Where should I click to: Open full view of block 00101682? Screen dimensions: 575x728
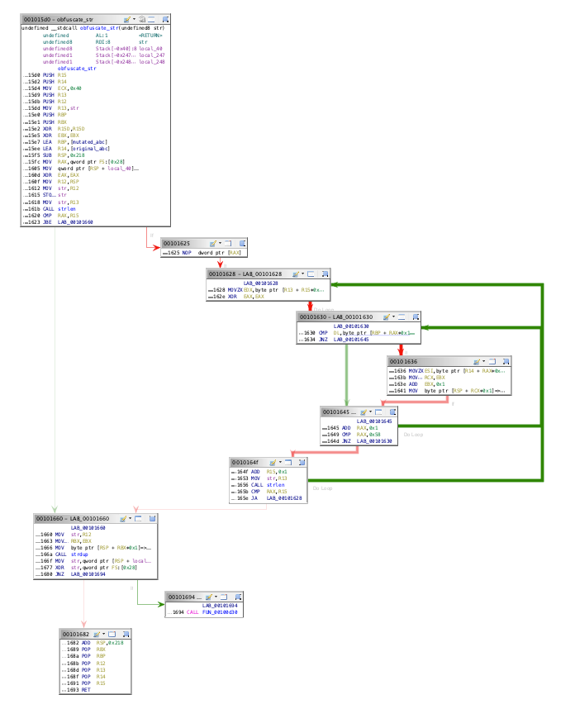point(112,635)
